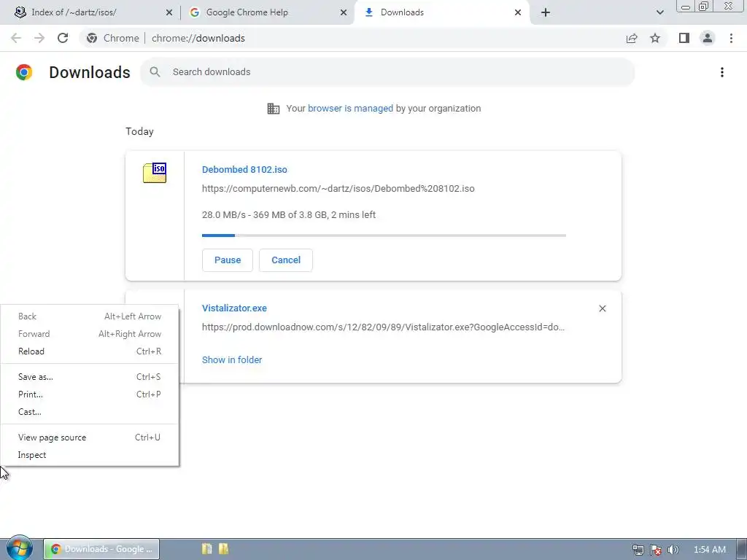Choose Inspect from the context menu

(90, 455)
